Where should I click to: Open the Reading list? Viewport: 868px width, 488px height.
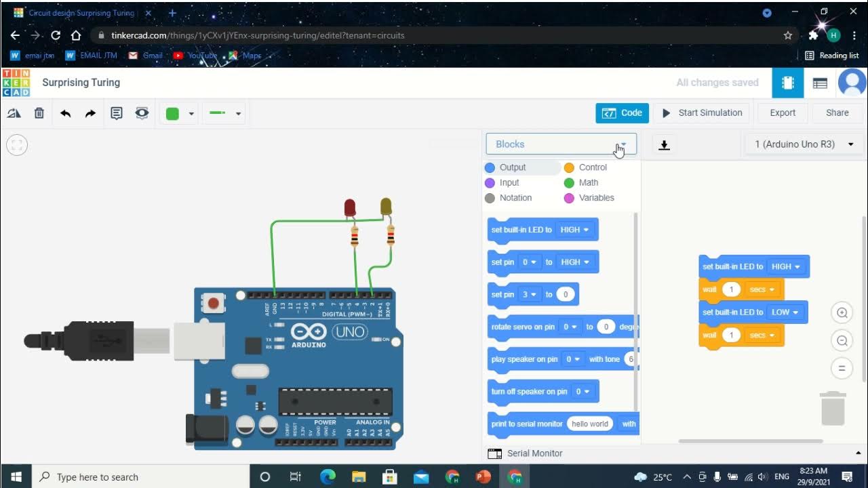pos(831,56)
